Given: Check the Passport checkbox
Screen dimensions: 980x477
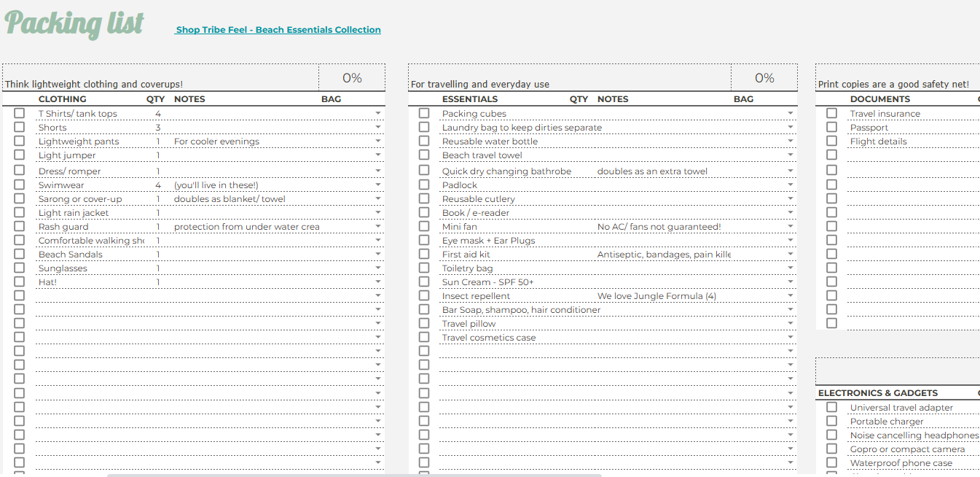Looking at the screenshot, I should pyautogui.click(x=831, y=126).
